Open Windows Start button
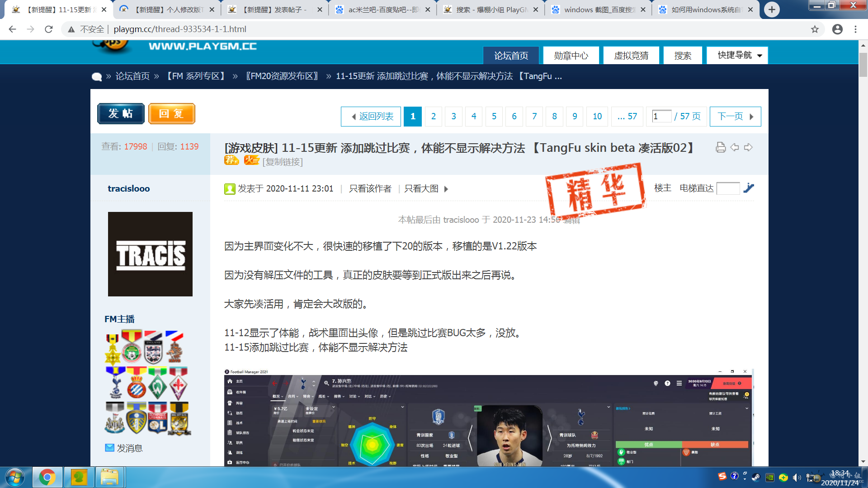This screenshot has width=868, height=488. pyautogui.click(x=15, y=477)
